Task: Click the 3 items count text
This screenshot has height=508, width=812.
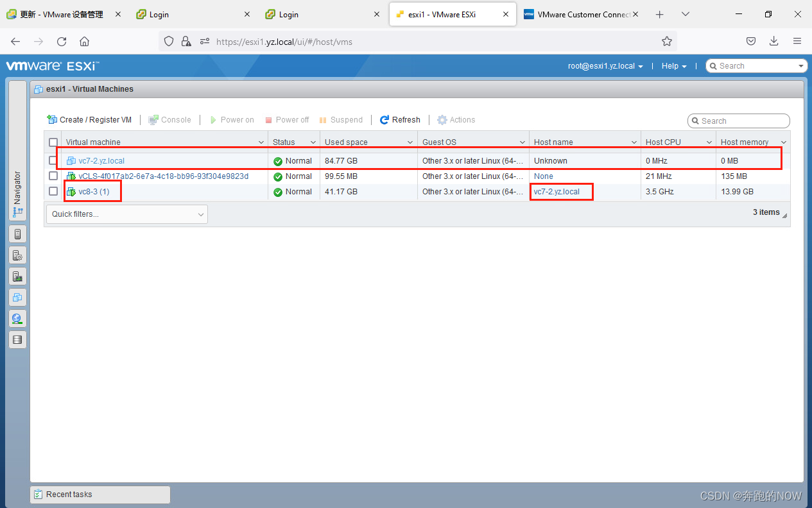Action: pos(766,212)
